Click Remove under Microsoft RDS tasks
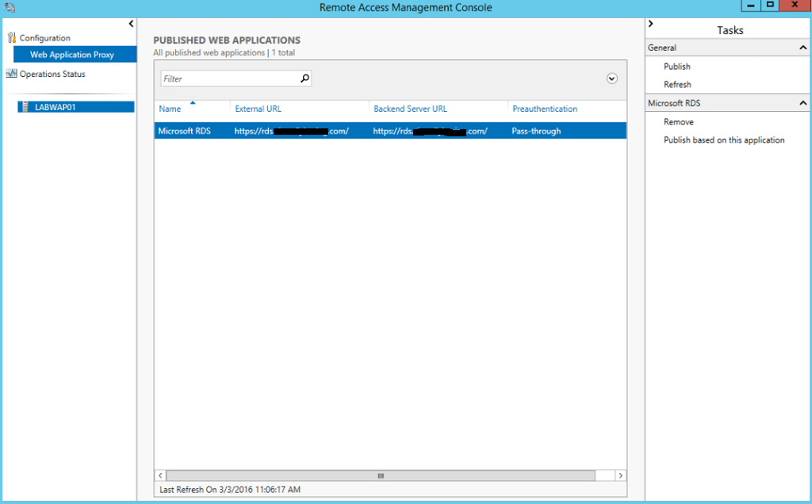The height and width of the screenshot is (504, 812). 679,121
